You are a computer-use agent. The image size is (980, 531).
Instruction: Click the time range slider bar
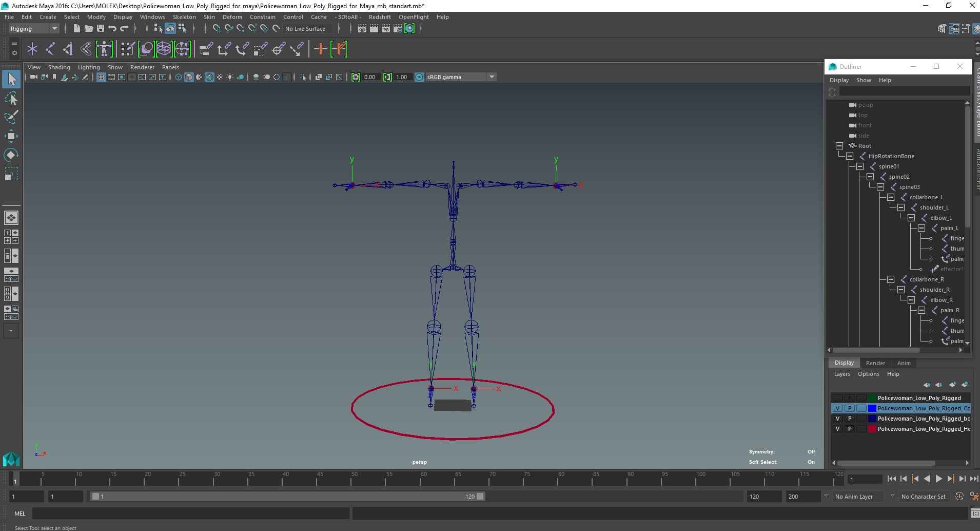(x=287, y=497)
